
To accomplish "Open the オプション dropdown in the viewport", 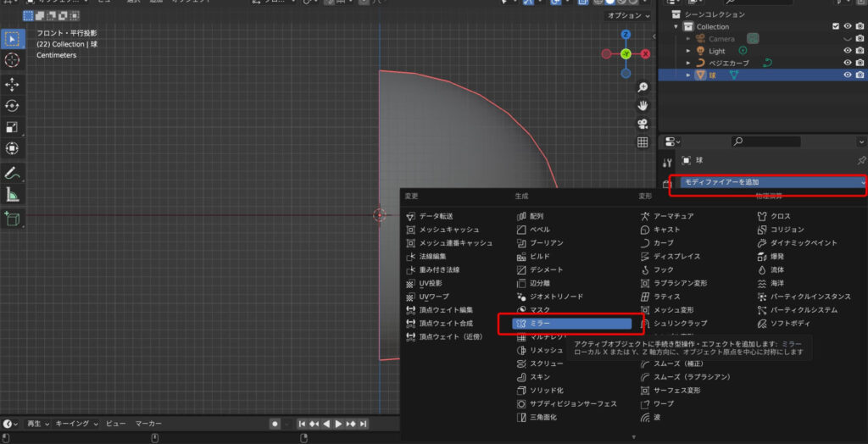I will pos(626,16).
